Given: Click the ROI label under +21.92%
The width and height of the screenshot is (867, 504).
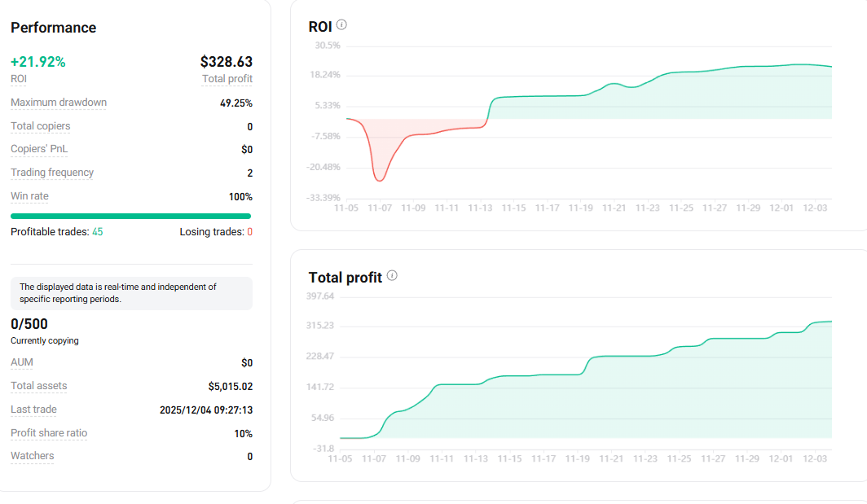Looking at the screenshot, I should point(19,79).
